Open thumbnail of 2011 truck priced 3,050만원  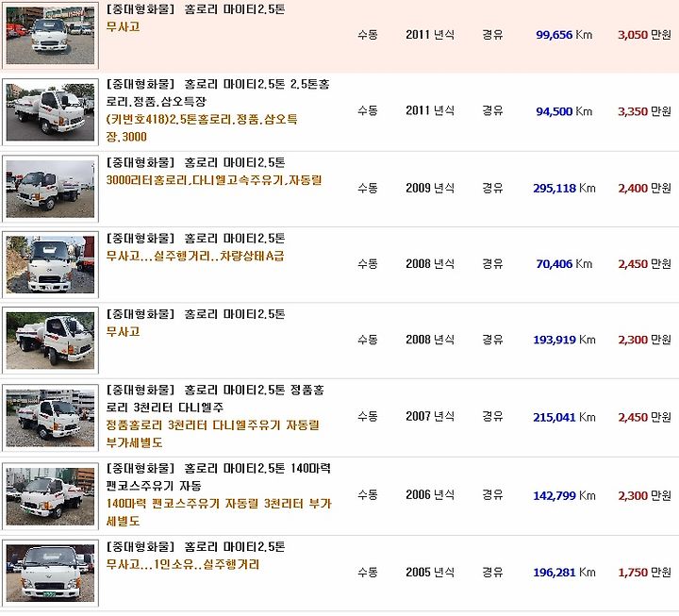[x=50, y=35]
